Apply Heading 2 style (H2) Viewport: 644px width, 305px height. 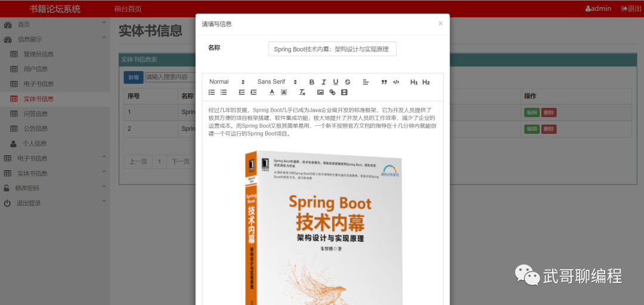[426, 82]
